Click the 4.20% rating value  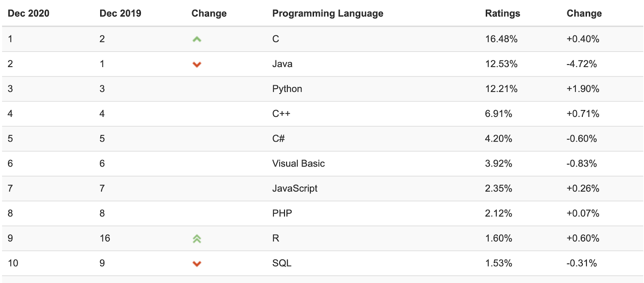[x=498, y=139]
